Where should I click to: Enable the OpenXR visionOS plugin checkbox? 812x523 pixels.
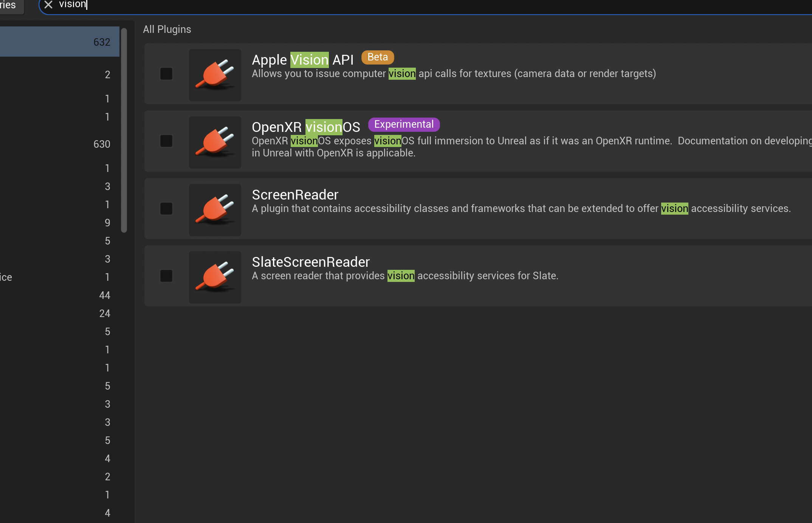[166, 141]
